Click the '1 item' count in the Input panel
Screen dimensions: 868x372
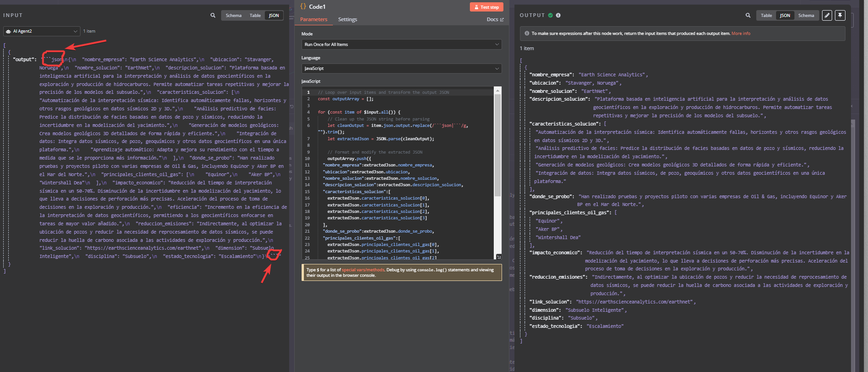(x=89, y=31)
